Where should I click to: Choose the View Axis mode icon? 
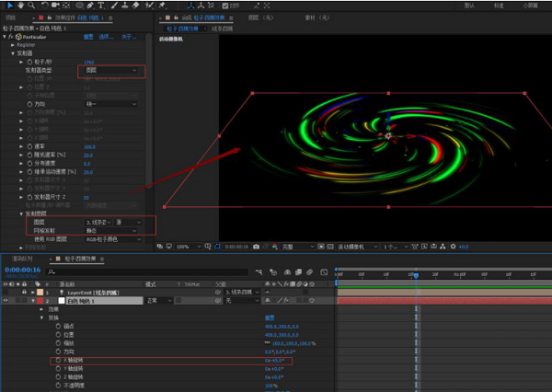[x=211, y=6]
